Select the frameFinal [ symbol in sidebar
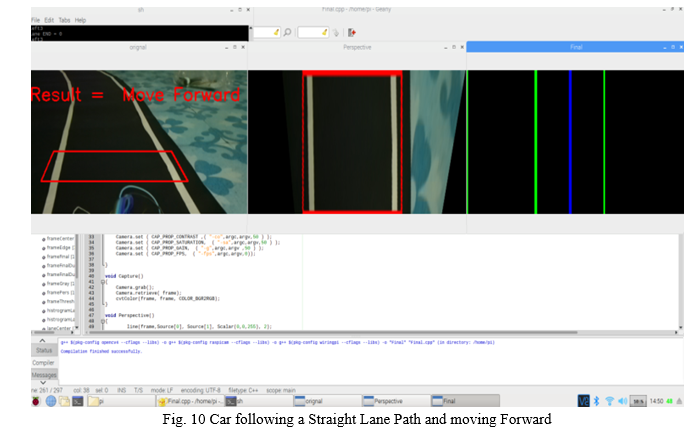The width and height of the screenshot is (698, 434). click(x=60, y=256)
